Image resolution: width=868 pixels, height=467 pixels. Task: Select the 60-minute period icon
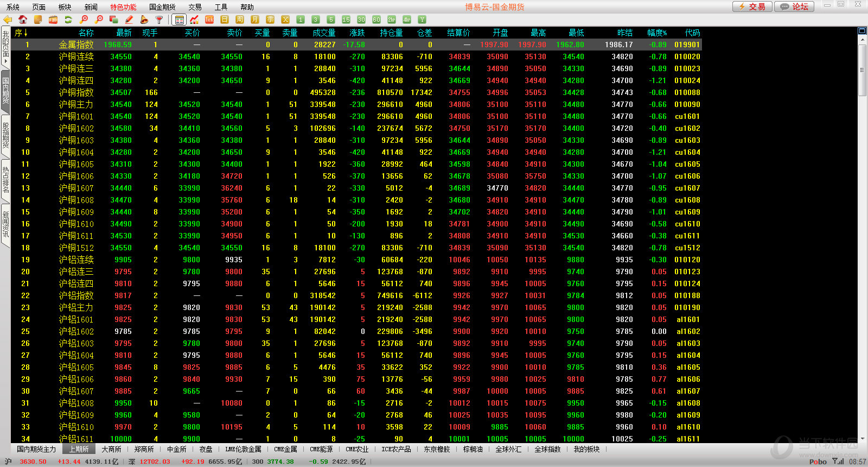coord(376,20)
